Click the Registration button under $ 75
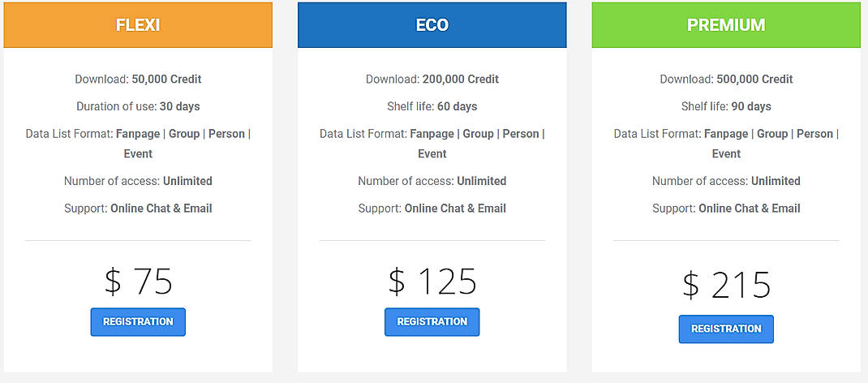 (138, 321)
